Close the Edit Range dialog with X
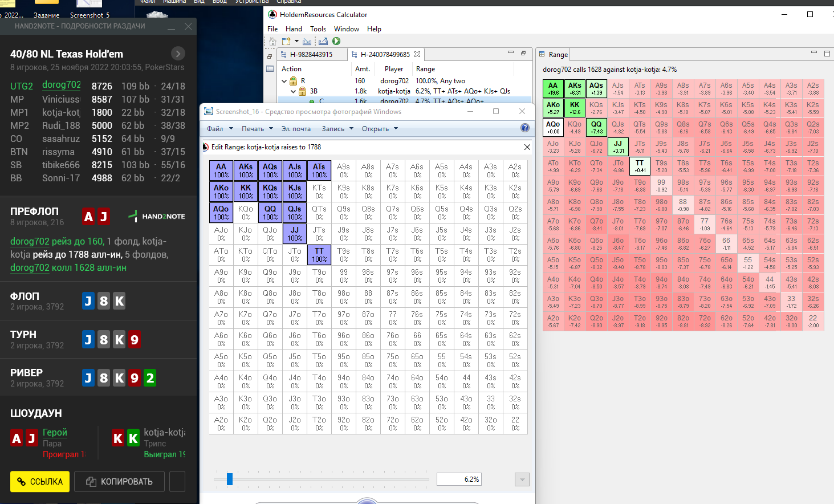 click(527, 147)
